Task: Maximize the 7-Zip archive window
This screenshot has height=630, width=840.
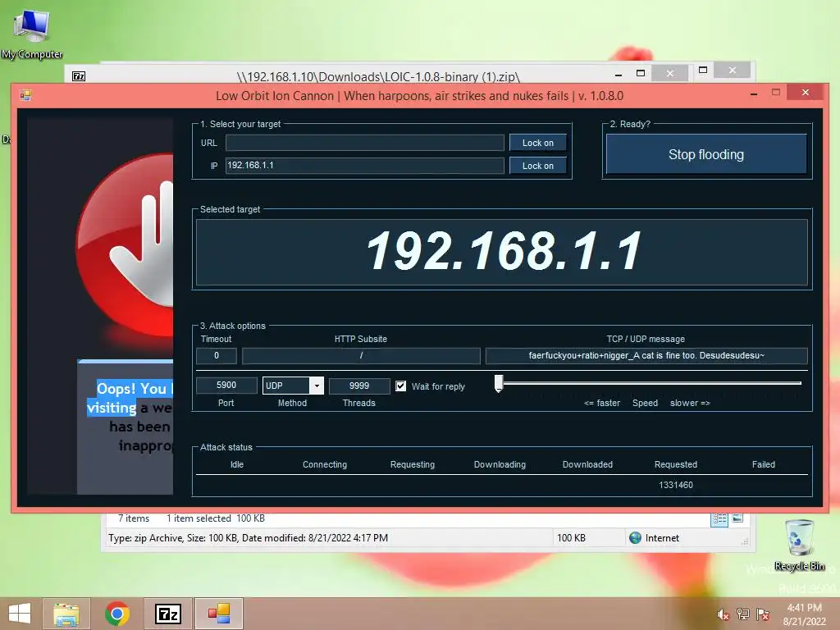Action: click(x=641, y=73)
